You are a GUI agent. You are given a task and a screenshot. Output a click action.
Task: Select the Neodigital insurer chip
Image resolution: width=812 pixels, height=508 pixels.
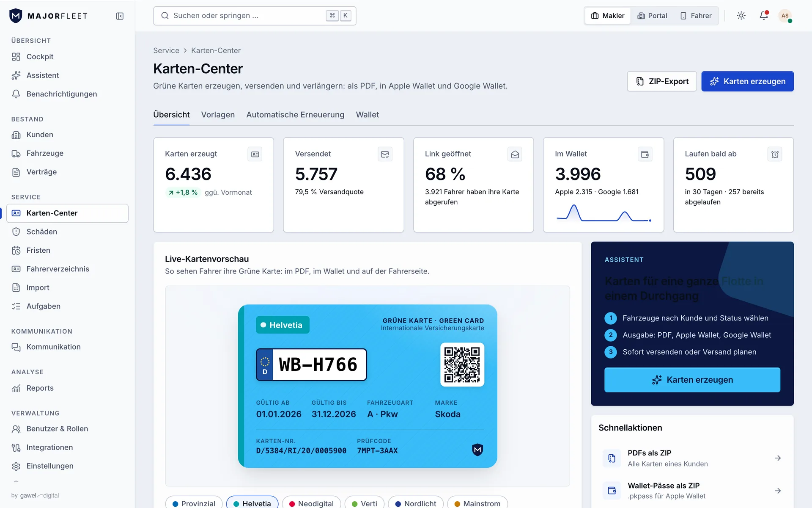click(x=311, y=503)
